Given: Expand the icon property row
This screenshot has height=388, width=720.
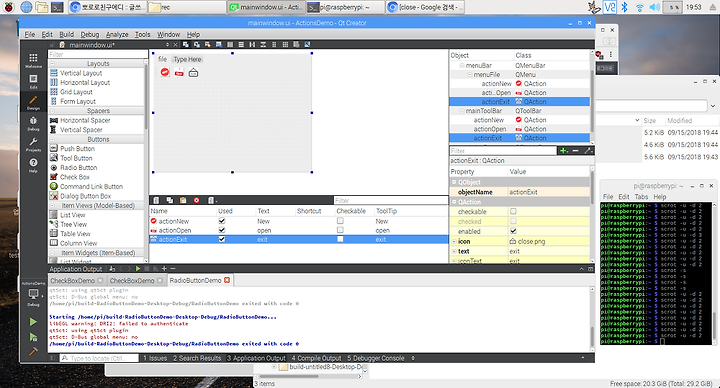Looking at the screenshot, I should [454, 242].
